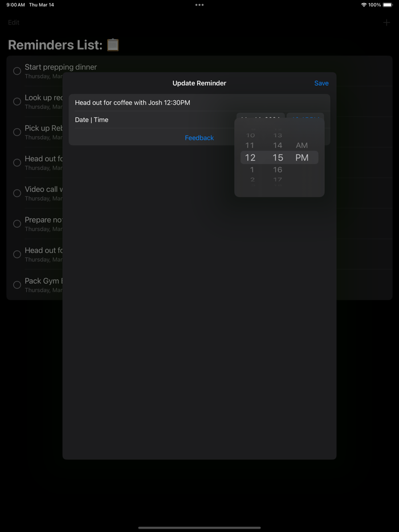Image resolution: width=399 pixels, height=532 pixels.
Task: Select hour 1 in the time wheel
Action: click(x=251, y=169)
